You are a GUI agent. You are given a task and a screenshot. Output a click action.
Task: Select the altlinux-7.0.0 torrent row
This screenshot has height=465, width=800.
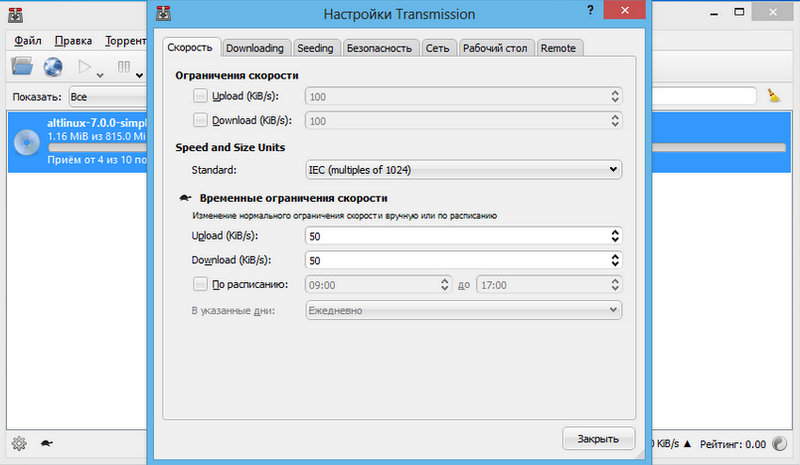pos(77,142)
